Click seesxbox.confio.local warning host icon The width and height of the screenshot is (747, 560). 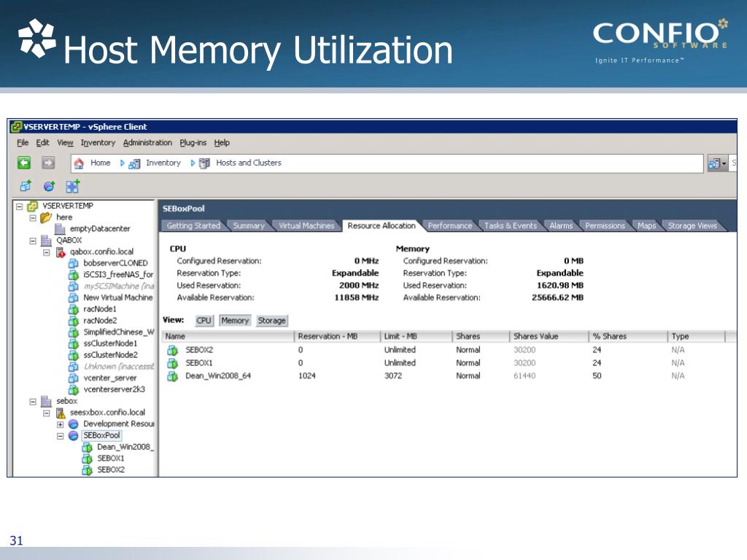pyautogui.click(x=61, y=413)
